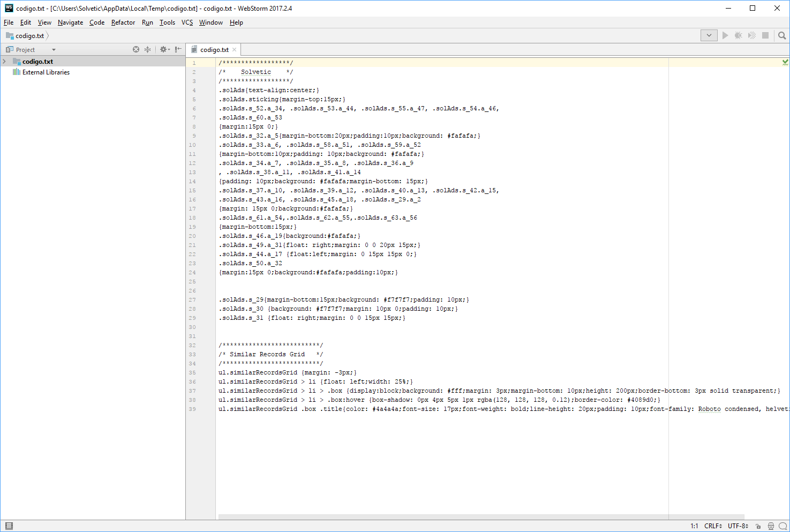Close the codigo.txt editor tab
The width and height of the screenshot is (790, 532).
point(234,49)
